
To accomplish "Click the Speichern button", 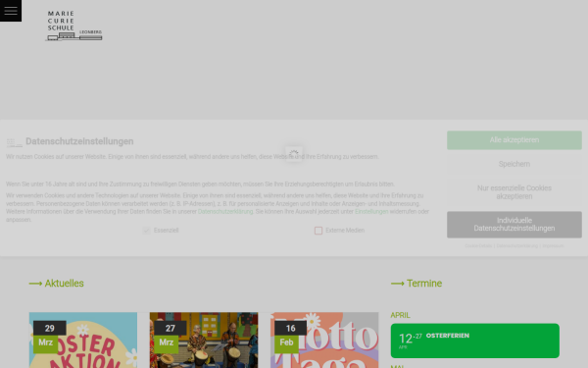I will click(x=514, y=164).
